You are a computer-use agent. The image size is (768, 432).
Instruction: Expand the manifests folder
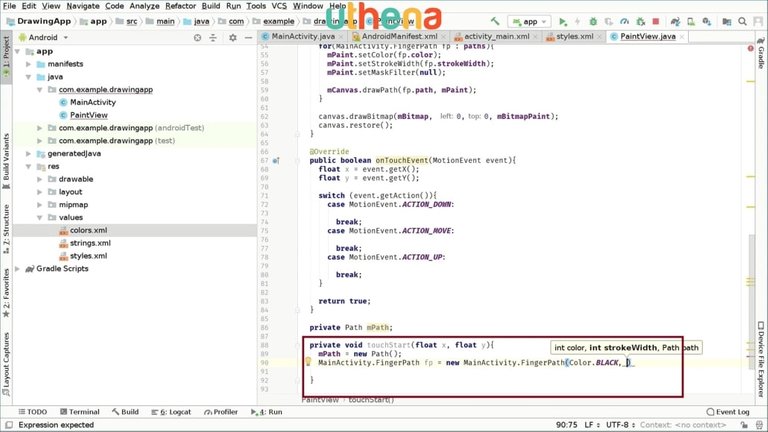[39, 63]
